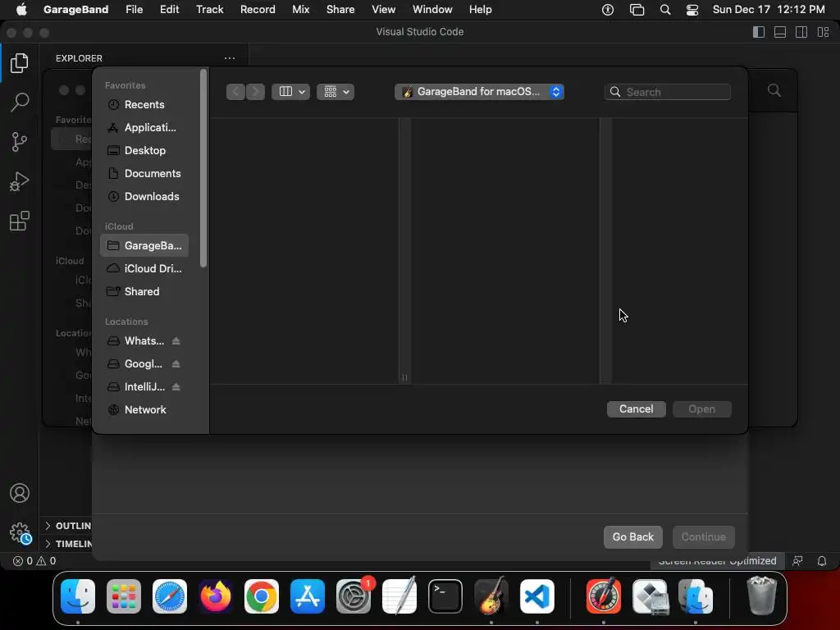Click the feedback icon in status bar
The width and height of the screenshot is (840, 630).
point(797,561)
